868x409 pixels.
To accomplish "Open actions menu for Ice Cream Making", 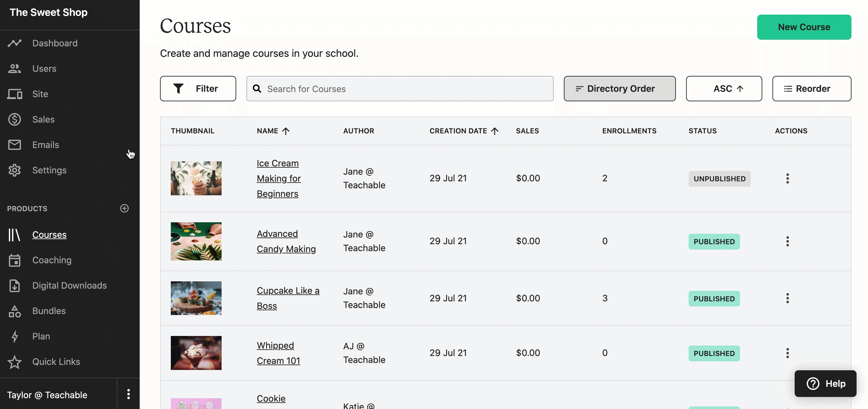I will pos(787,178).
